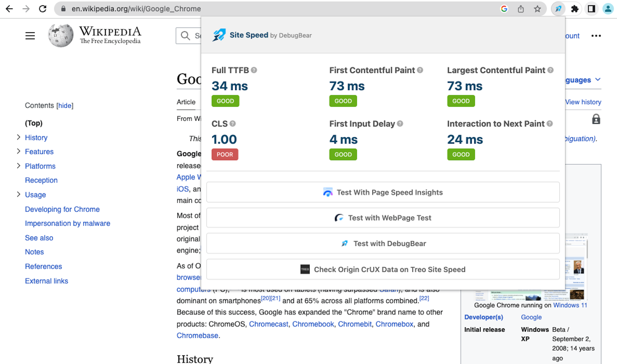
Task: Collapse Contents using the hide link
Action: pyautogui.click(x=65, y=106)
